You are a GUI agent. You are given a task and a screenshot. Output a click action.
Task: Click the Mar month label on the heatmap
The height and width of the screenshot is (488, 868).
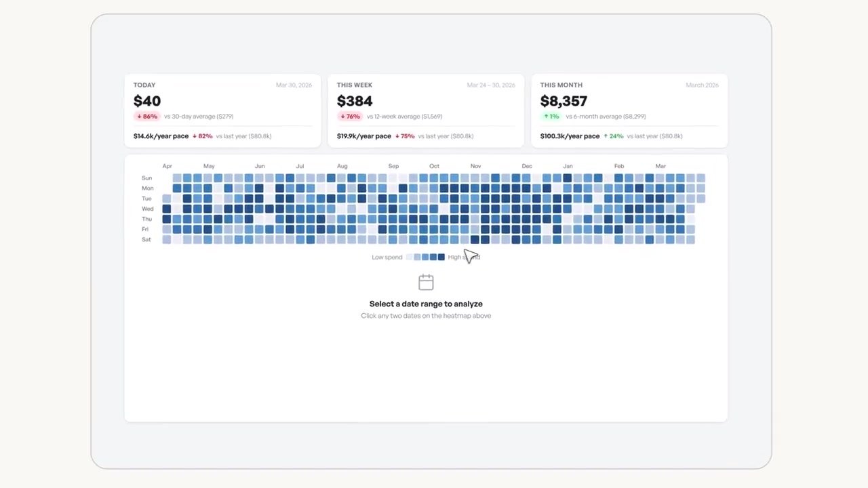point(660,166)
